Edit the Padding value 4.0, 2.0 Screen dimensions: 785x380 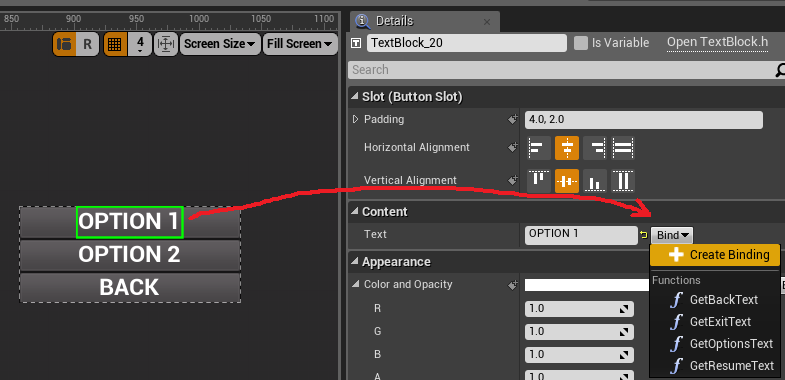644,120
